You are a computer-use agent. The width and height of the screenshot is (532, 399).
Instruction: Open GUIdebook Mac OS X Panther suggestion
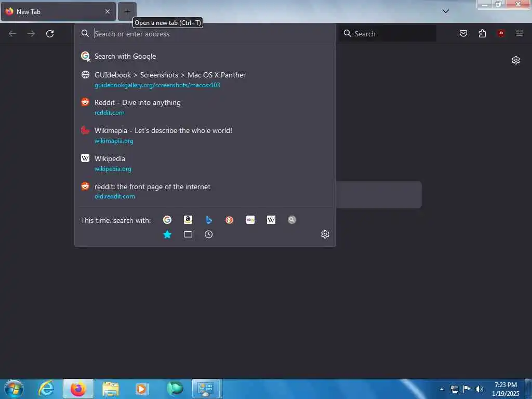pyautogui.click(x=205, y=79)
